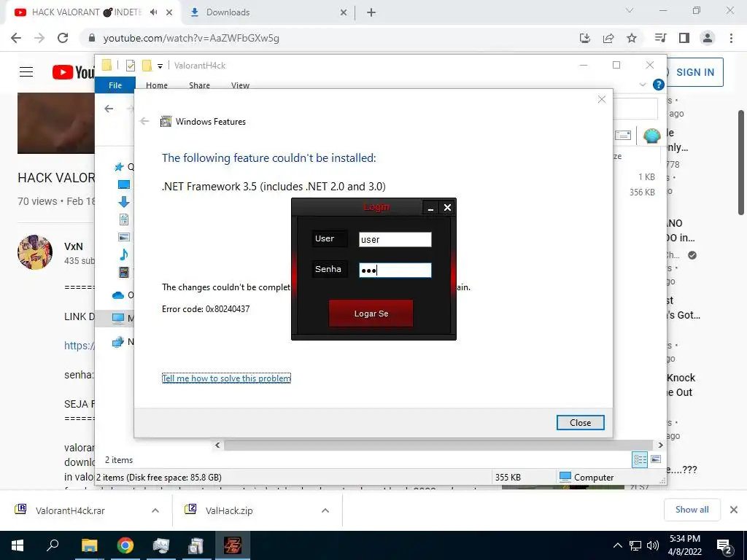Open VxN channel avatar

[x=35, y=252]
